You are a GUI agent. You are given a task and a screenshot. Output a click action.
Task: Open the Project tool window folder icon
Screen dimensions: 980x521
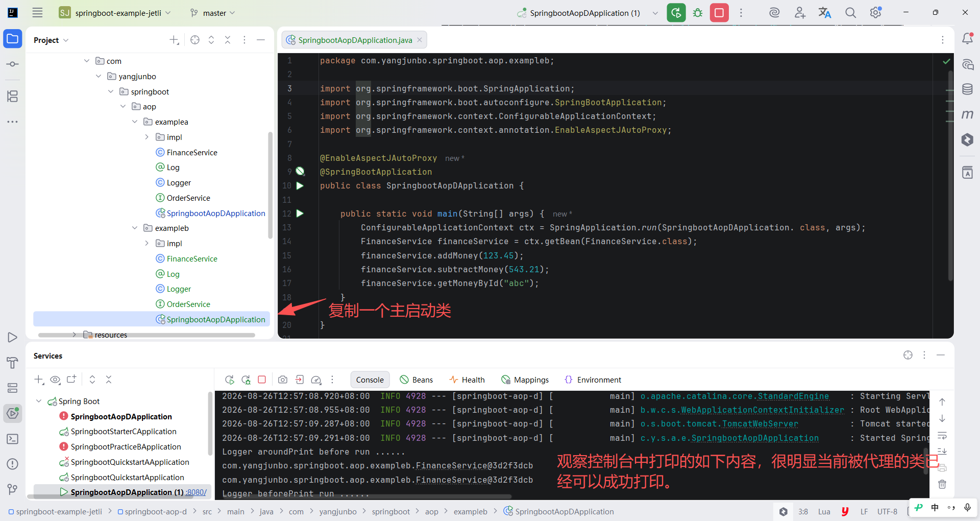pyautogui.click(x=13, y=39)
